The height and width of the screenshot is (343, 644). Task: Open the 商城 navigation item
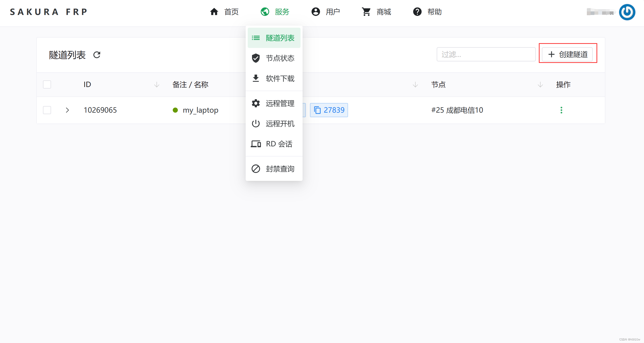[x=376, y=12]
